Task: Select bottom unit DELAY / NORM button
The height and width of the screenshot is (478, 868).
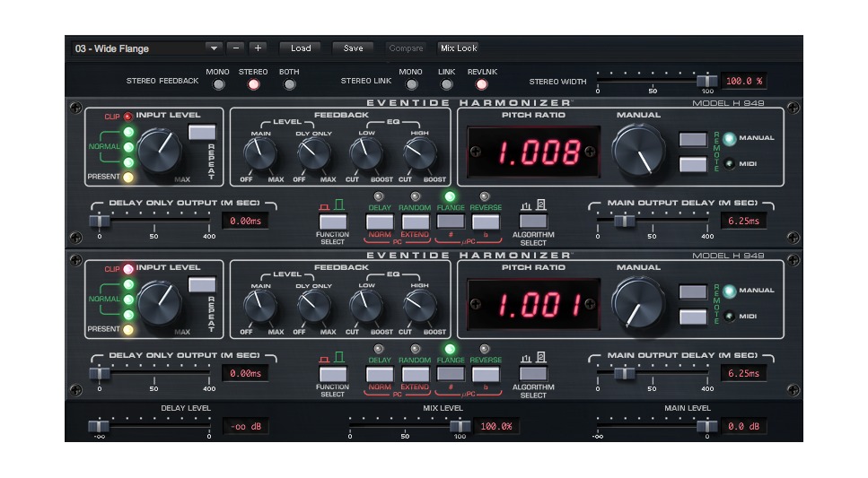Action: 380,375
